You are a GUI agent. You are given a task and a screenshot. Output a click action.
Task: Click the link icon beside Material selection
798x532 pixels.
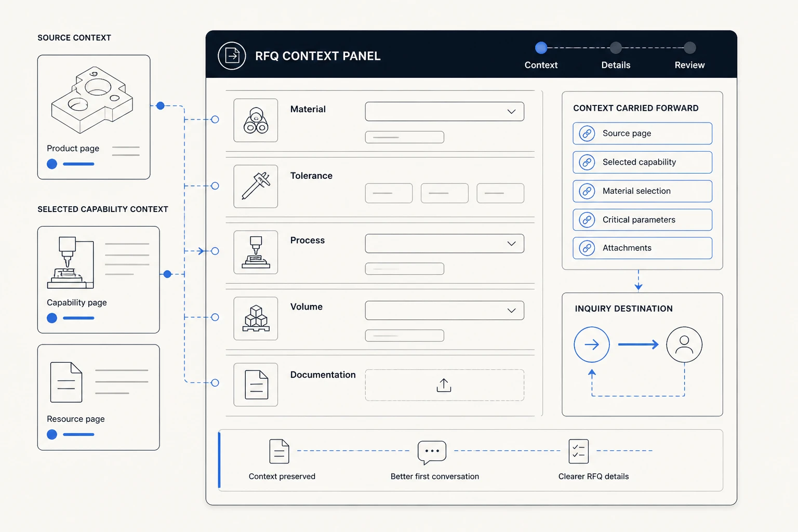point(587,191)
